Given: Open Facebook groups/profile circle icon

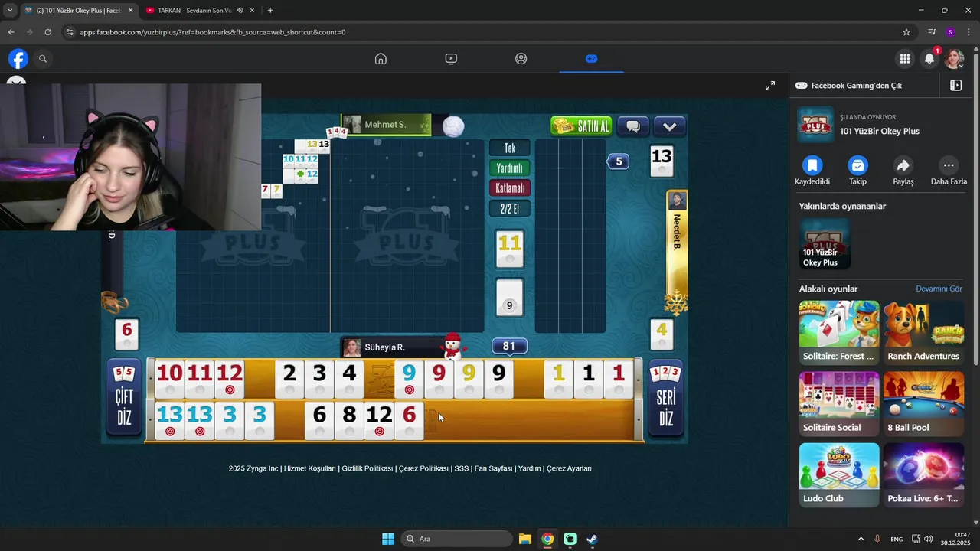Looking at the screenshot, I should [521, 59].
